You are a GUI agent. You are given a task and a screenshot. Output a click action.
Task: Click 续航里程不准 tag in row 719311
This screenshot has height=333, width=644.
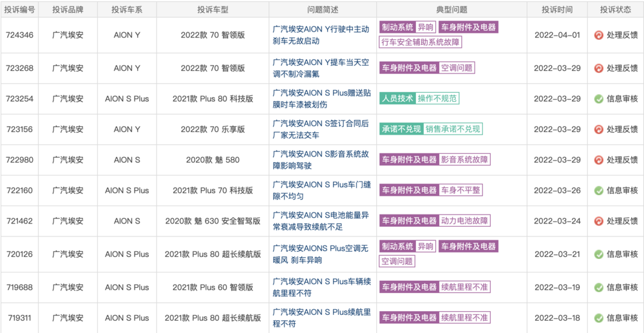click(x=464, y=318)
